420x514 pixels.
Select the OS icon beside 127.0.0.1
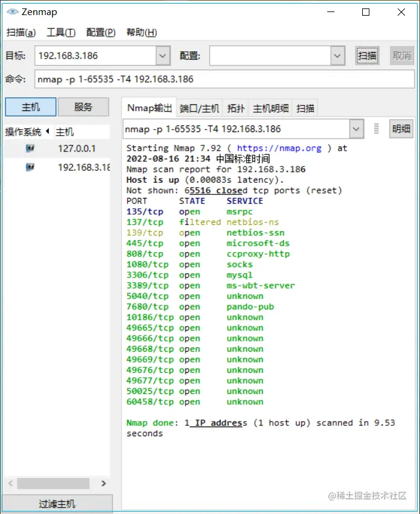click(x=30, y=148)
